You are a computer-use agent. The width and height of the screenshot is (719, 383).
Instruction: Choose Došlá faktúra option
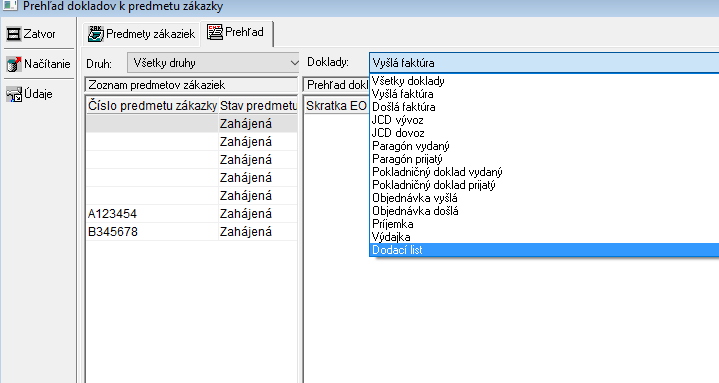(544, 107)
